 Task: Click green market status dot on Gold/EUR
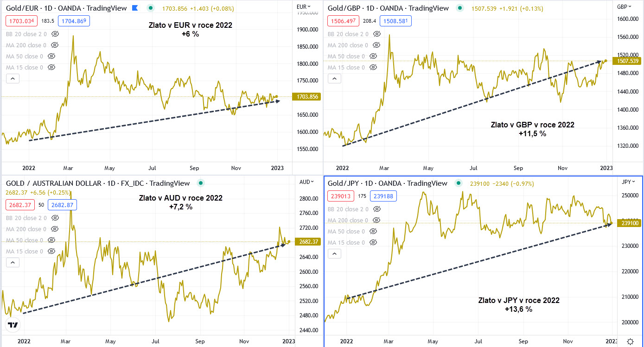click(x=151, y=8)
